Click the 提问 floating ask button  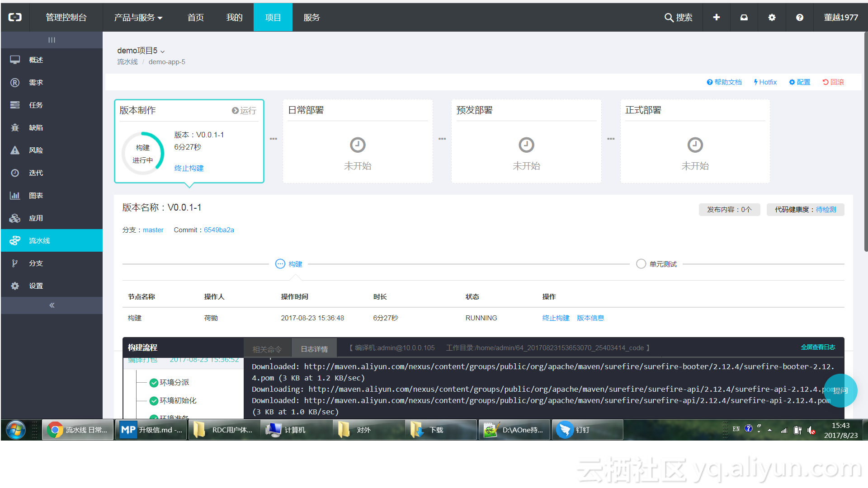[840, 391]
